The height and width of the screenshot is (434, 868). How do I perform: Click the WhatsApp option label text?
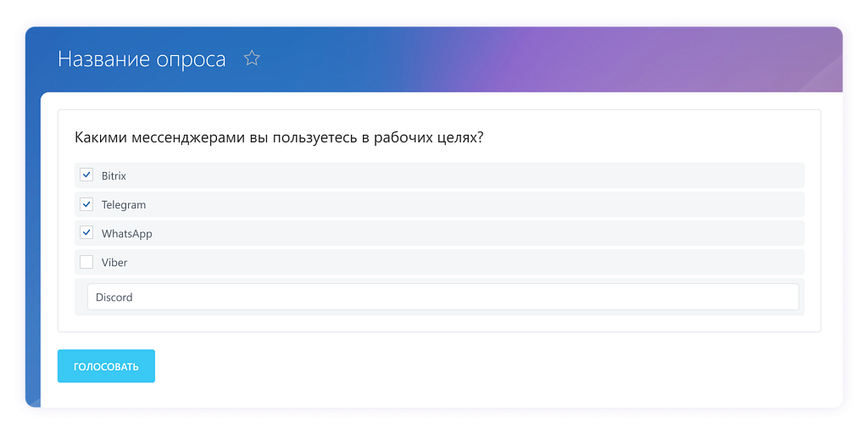pyautogui.click(x=127, y=234)
